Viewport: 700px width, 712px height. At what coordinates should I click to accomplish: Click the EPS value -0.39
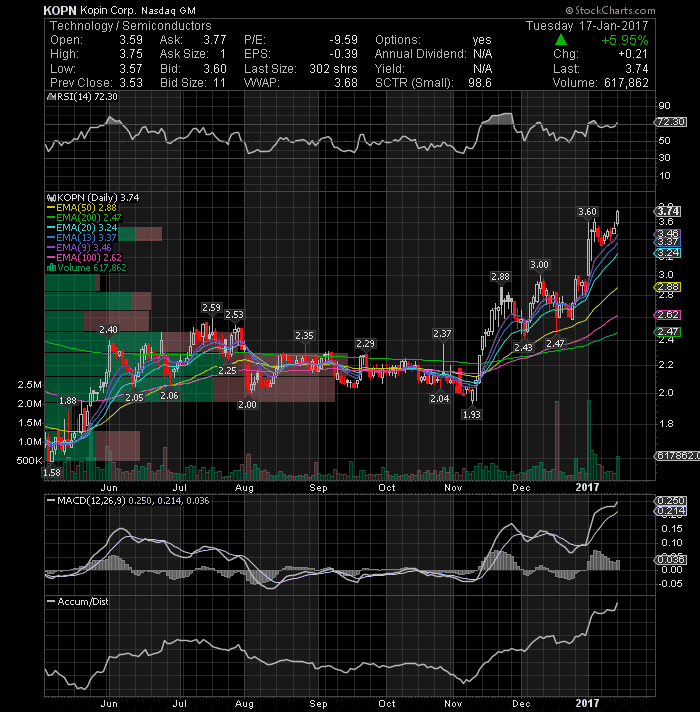pos(343,54)
